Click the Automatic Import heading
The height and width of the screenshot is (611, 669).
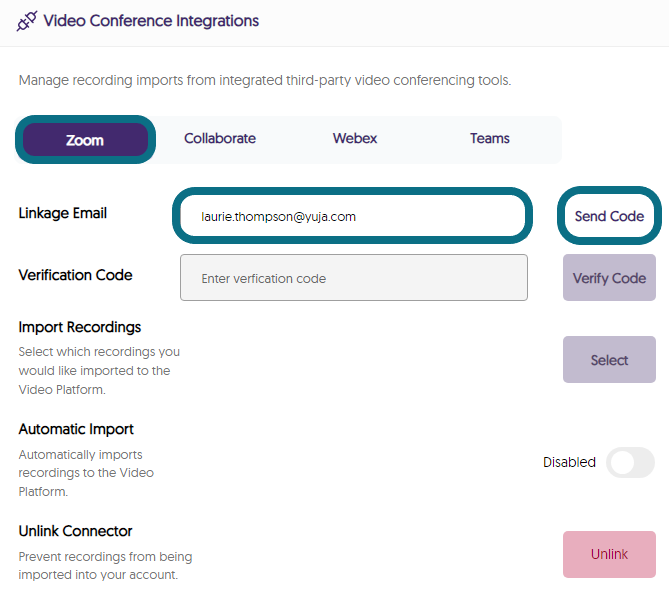click(x=76, y=429)
